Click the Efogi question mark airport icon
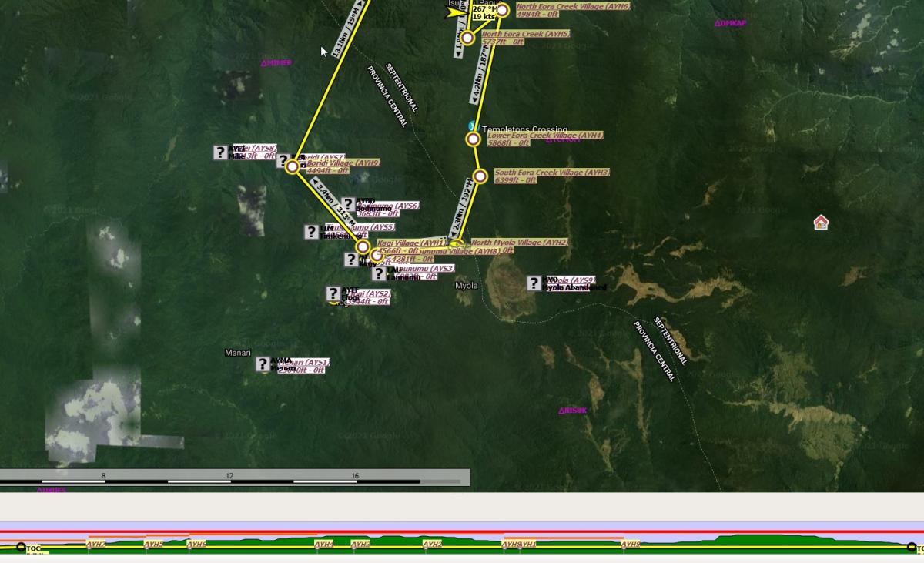 [333, 293]
